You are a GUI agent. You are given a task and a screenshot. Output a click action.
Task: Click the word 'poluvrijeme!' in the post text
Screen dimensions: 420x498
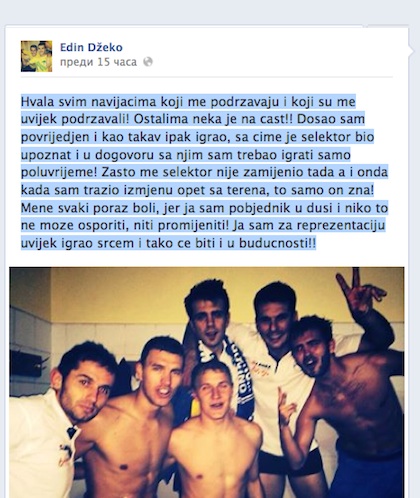pyautogui.click(x=59, y=172)
